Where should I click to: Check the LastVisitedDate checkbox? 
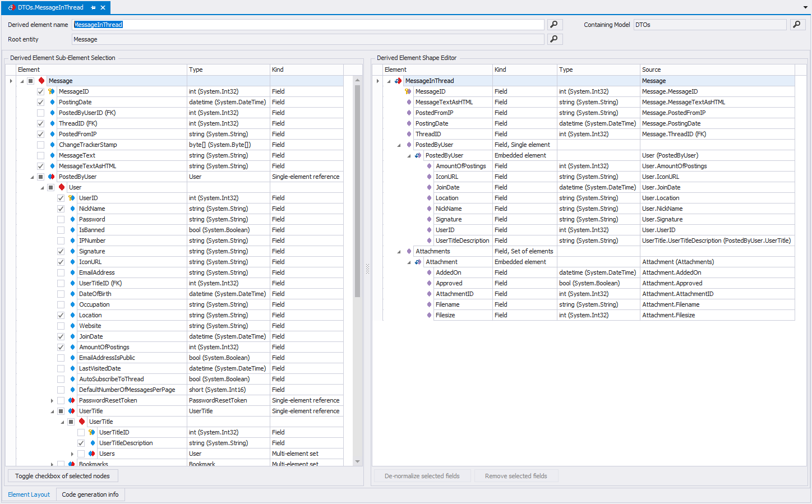pyautogui.click(x=61, y=368)
